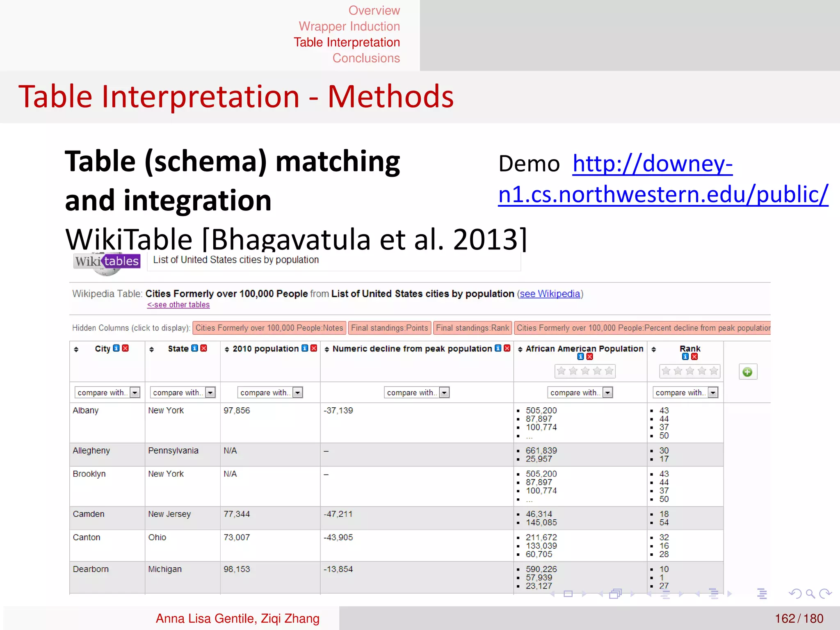Remove African American Population column
The height and width of the screenshot is (630, 840).
pos(590,357)
